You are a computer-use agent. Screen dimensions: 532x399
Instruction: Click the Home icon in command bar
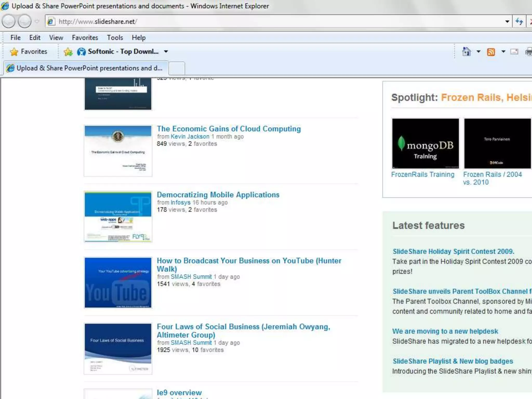pyautogui.click(x=467, y=52)
